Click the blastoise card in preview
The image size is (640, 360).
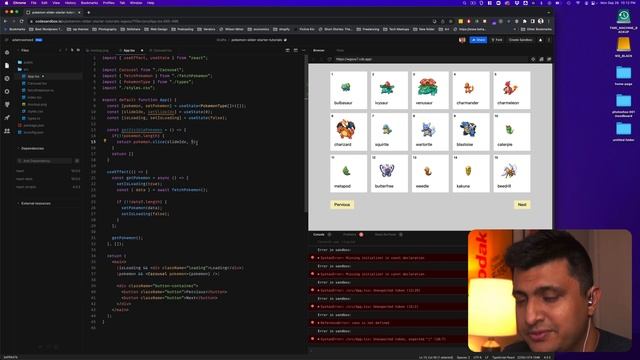(471, 132)
